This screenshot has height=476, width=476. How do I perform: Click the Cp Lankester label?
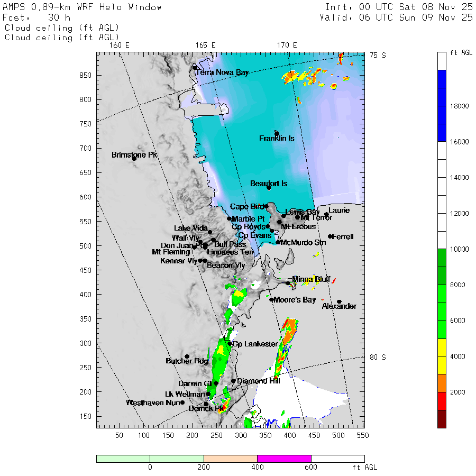255,344
